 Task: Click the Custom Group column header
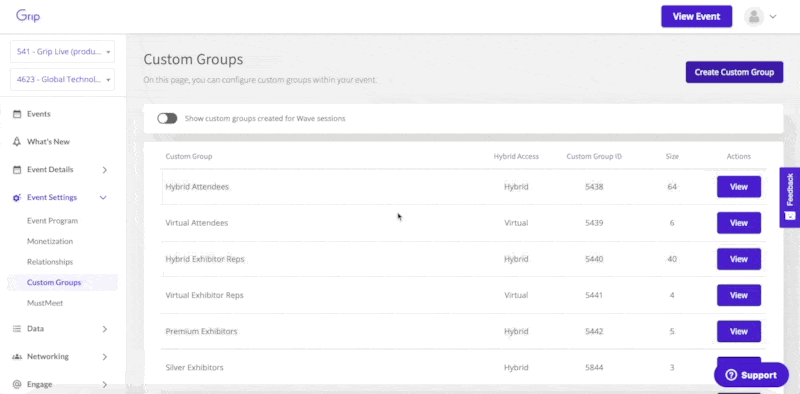(189, 156)
